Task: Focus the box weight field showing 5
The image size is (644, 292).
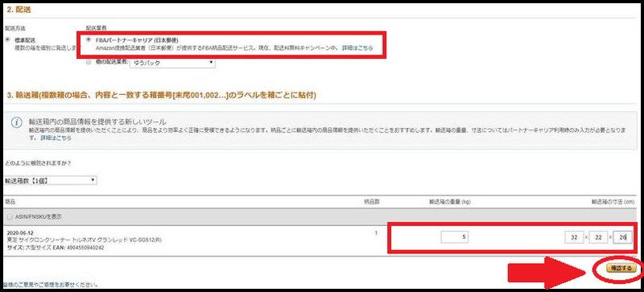Action: point(454,237)
